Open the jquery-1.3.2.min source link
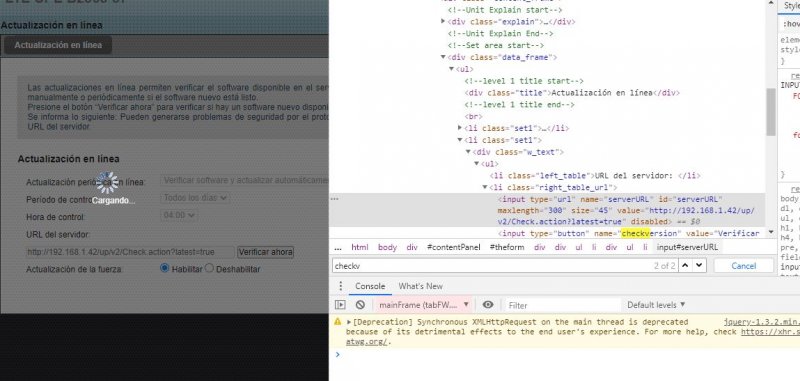The image size is (800, 381). (x=761, y=322)
